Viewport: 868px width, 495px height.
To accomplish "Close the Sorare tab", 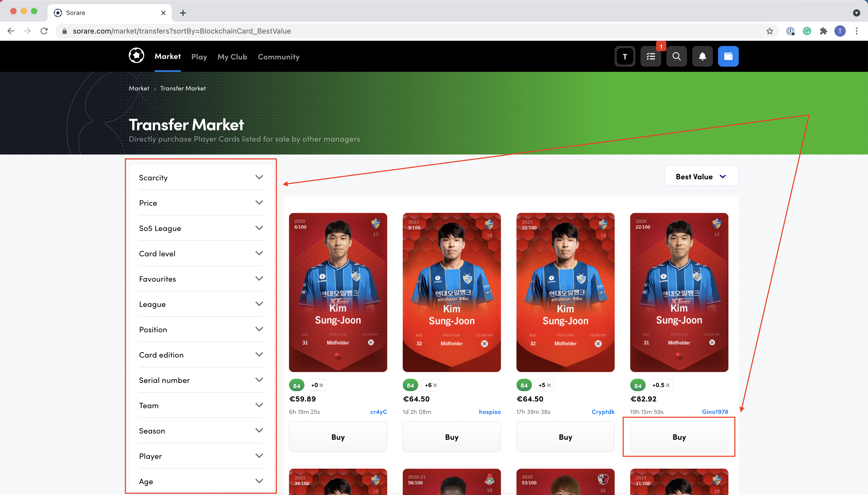I will coord(163,13).
